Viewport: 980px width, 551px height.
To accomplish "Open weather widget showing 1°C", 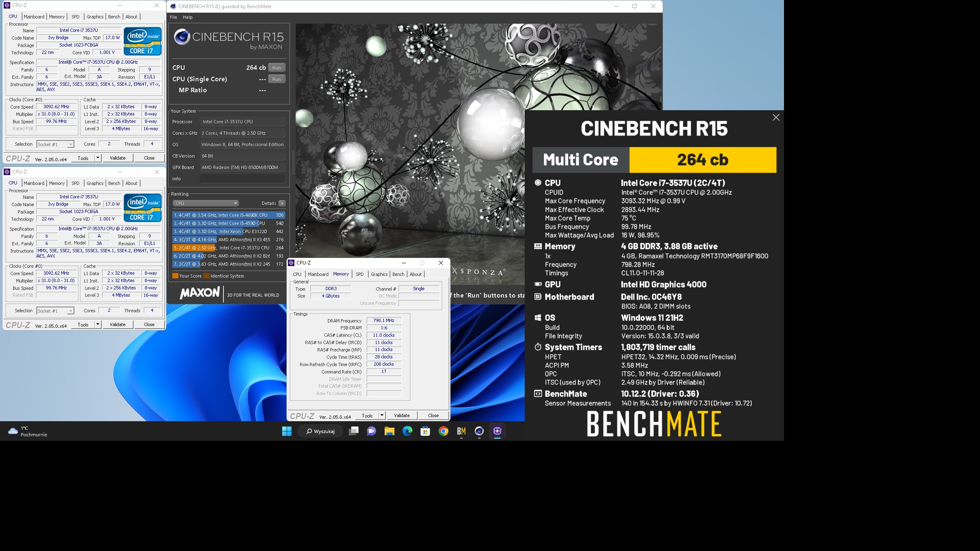I will point(28,431).
